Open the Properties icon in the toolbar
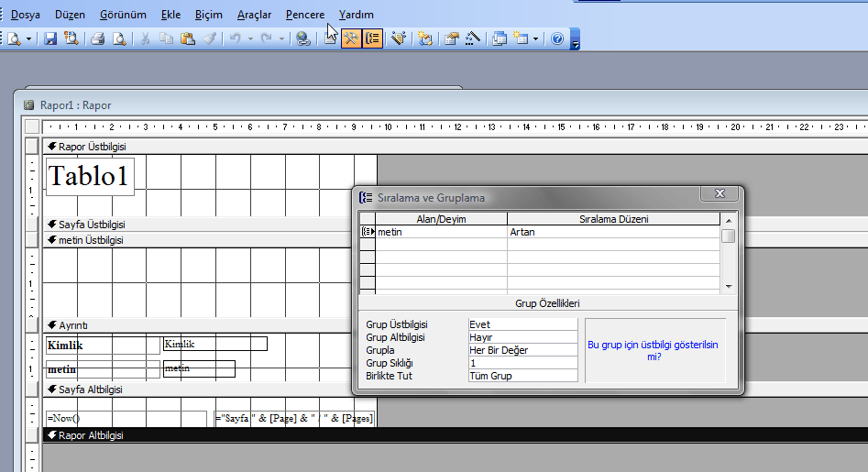 coord(452,38)
